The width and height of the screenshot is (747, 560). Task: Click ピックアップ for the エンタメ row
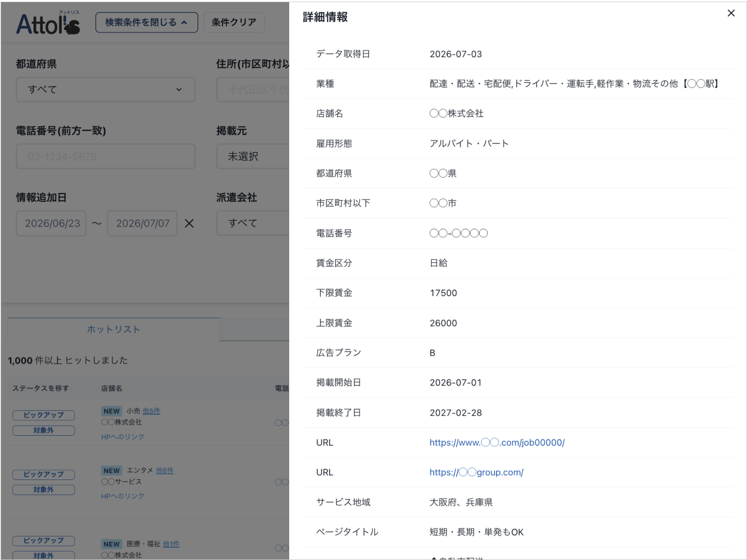[x=43, y=474]
